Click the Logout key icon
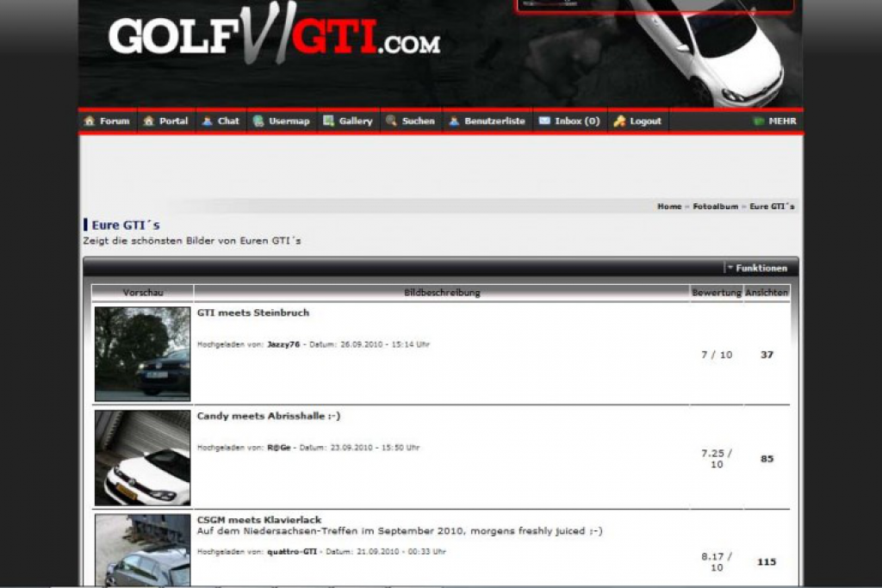Image resolution: width=882 pixels, height=588 pixels. [x=619, y=121]
